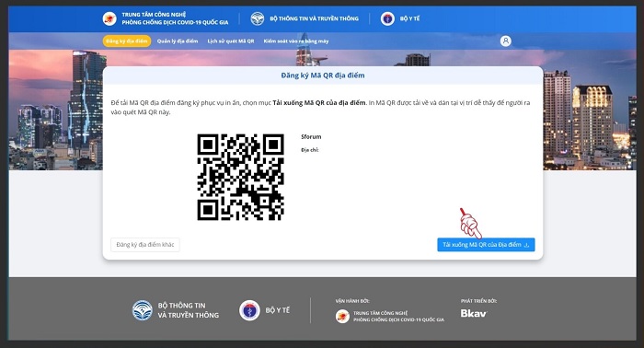Click the Đăng ký địa điểm khác button
The height and width of the screenshot is (348, 644).
(x=145, y=245)
